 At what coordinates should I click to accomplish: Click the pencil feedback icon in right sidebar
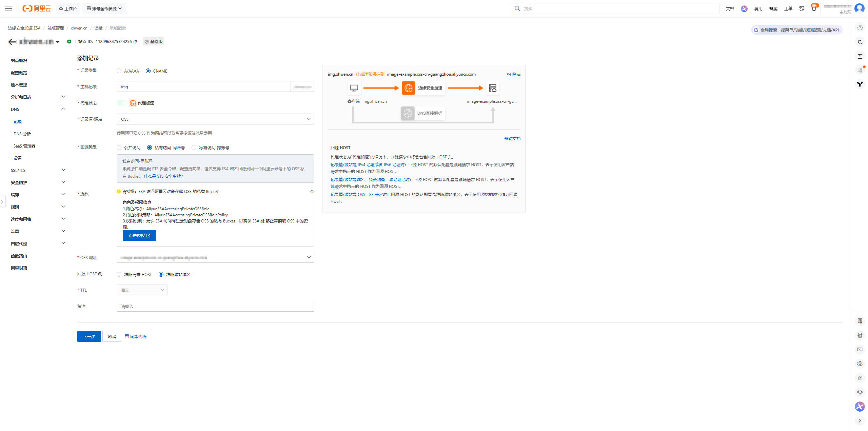coord(860,377)
